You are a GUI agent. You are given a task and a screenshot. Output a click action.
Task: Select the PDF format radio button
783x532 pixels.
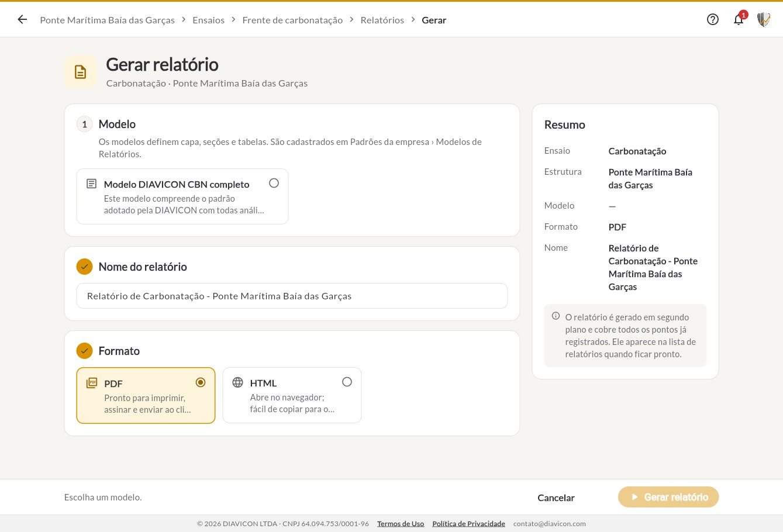click(201, 382)
